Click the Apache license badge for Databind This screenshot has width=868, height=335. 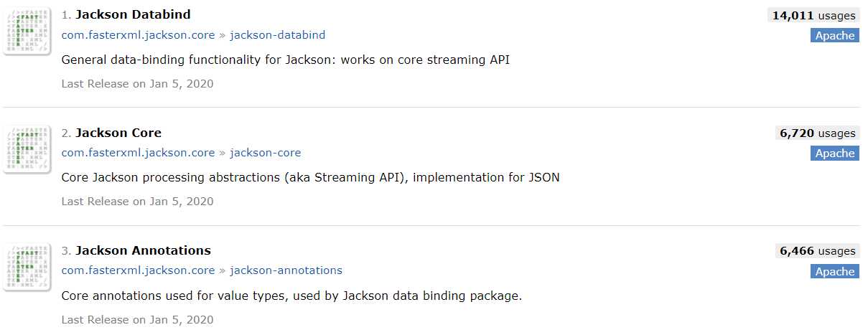[834, 35]
